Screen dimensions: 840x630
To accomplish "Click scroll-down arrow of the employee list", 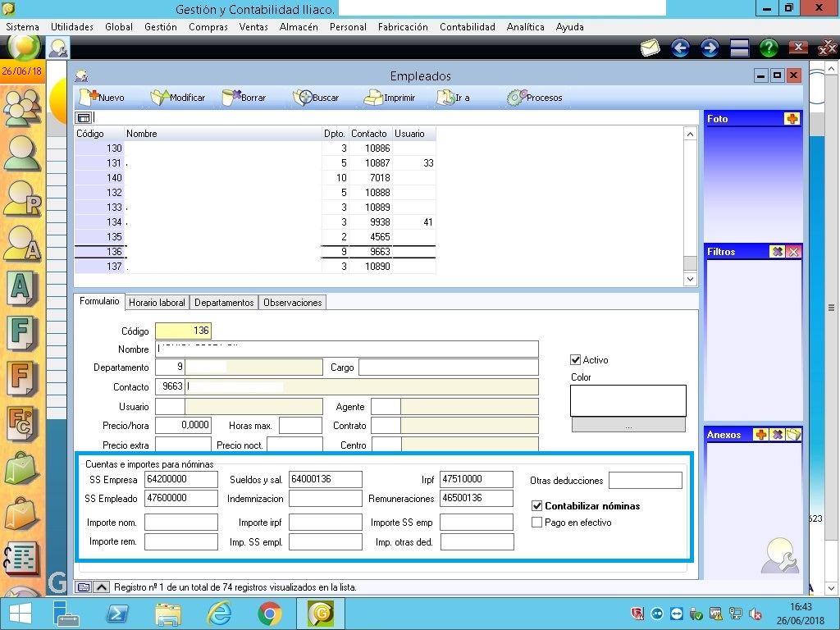I will coord(690,279).
